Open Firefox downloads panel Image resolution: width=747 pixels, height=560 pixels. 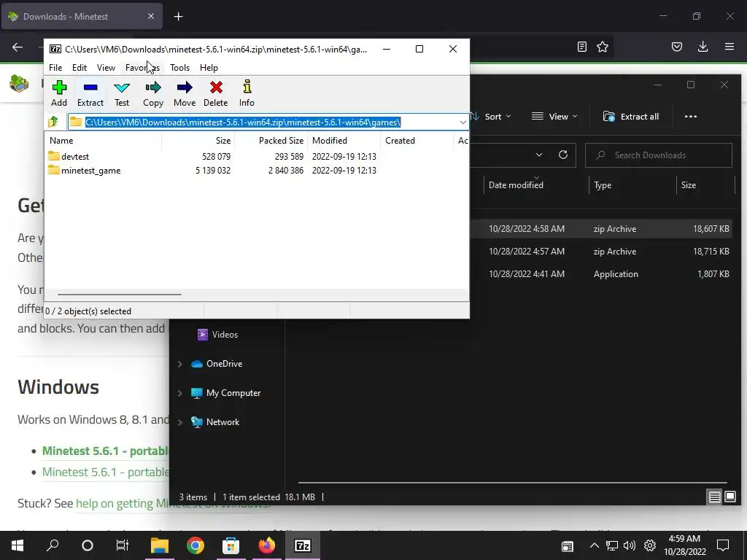pyautogui.click(x=703, y=47)
